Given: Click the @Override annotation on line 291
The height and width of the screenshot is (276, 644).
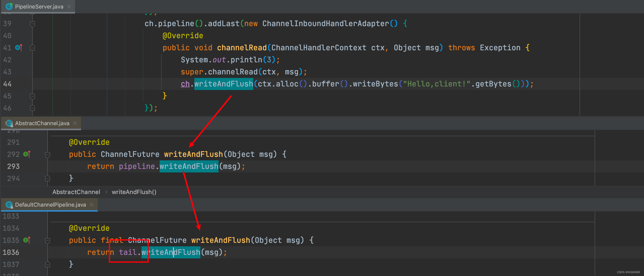Looking at the screenshot, I should [x=89, y=142].
